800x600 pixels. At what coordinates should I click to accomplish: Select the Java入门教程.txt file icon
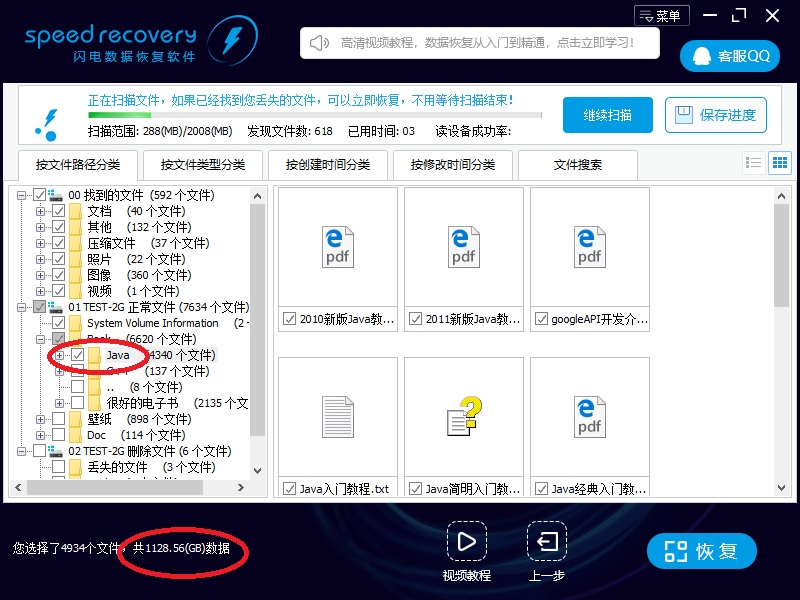pyautogui.click(x=337, y=416)
